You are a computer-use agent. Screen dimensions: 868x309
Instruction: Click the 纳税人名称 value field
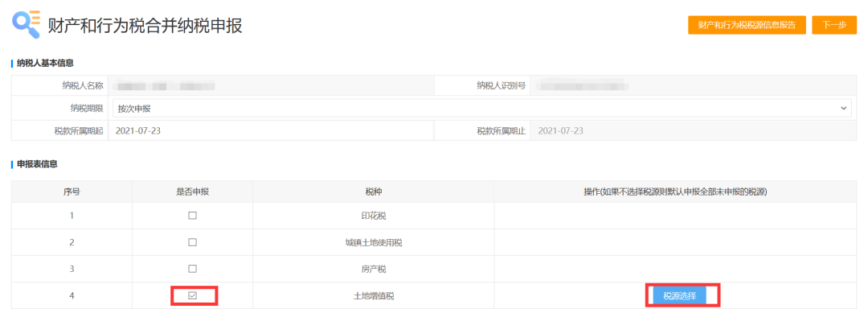[271, 86]
